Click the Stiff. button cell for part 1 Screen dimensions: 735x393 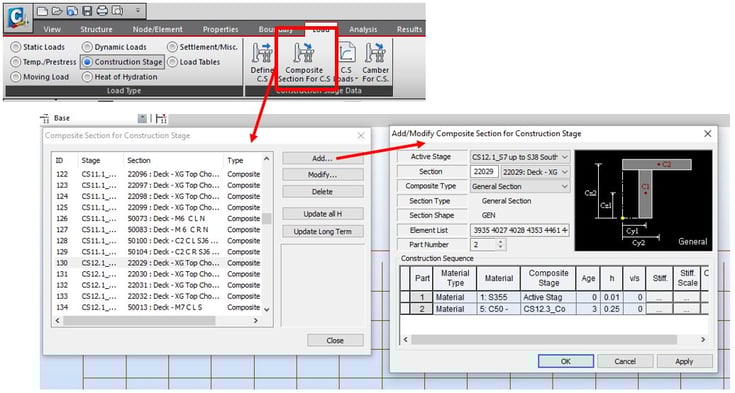pos(660,297)
